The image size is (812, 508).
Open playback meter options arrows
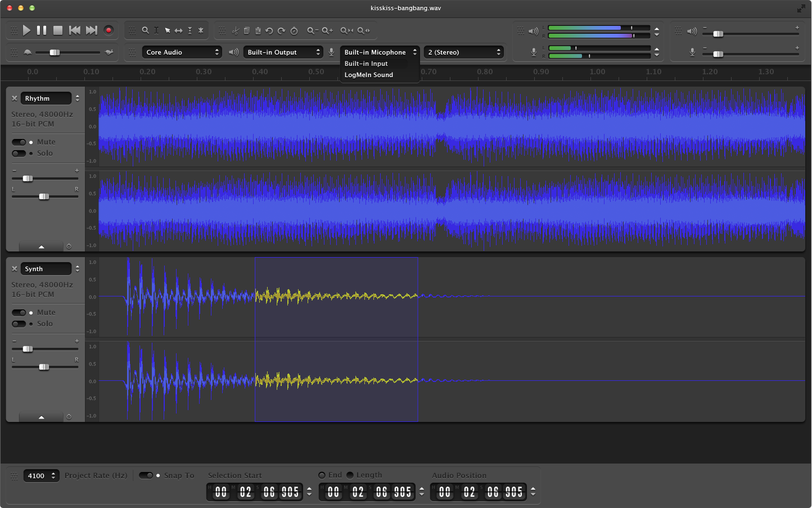(x=657, y=32)
